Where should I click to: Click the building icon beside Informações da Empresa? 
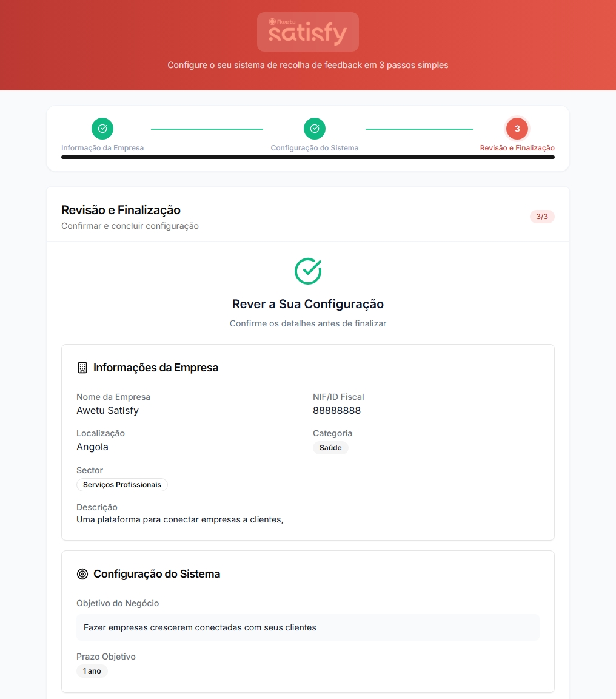pyautogui.click(x=82, y=368)
